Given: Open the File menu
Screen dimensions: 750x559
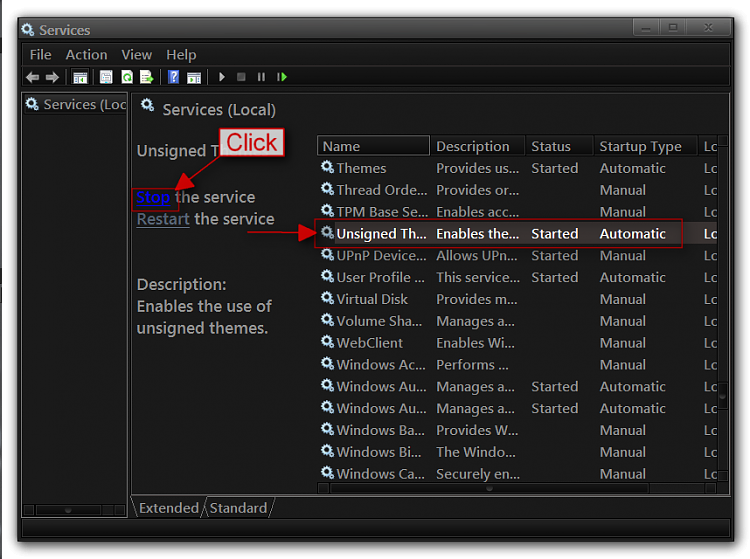Looking at the screenshot, I should pyautogui.click(x=40, y=55).
